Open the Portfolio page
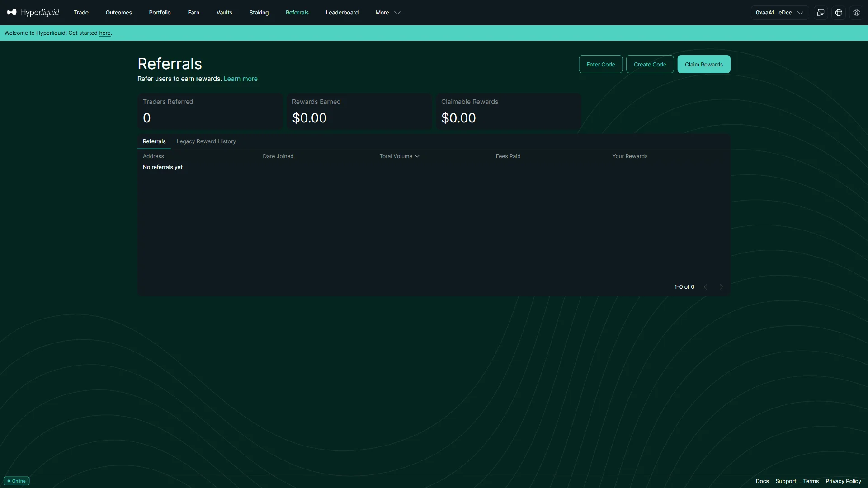 click(160, 13)
